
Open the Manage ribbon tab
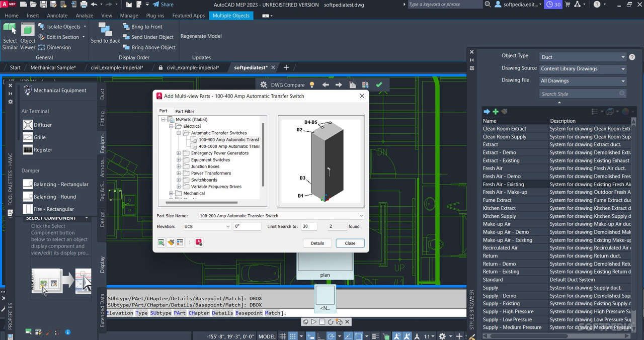[x=129, y=16]
